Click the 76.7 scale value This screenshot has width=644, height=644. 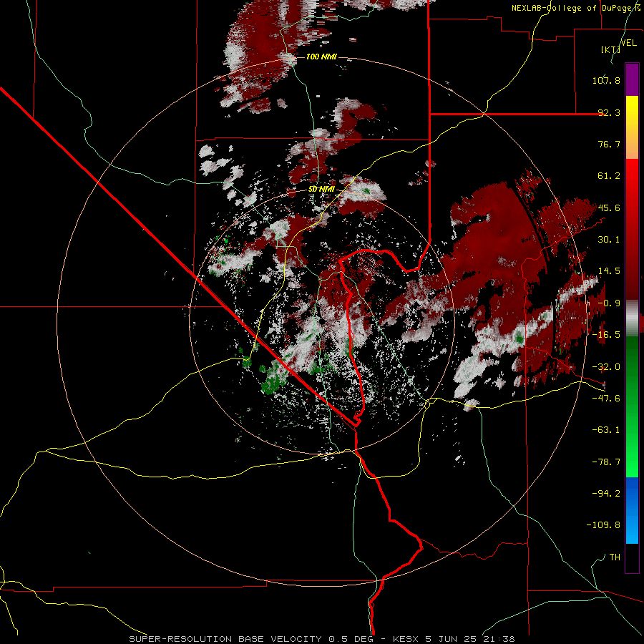pos(609,144)
